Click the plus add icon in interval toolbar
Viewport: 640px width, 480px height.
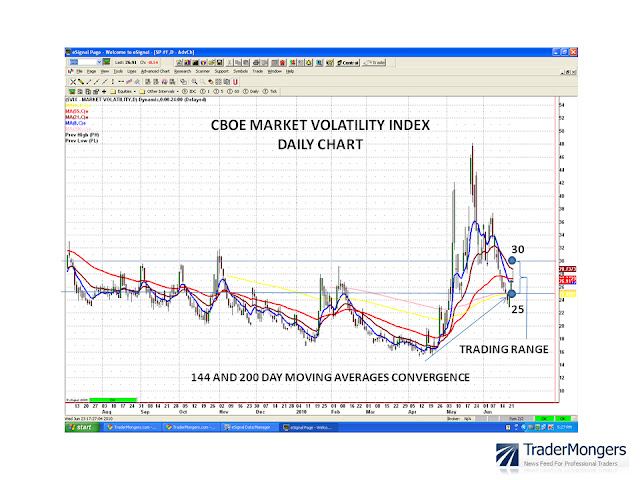pyautogui.click(x=104, y=91)
